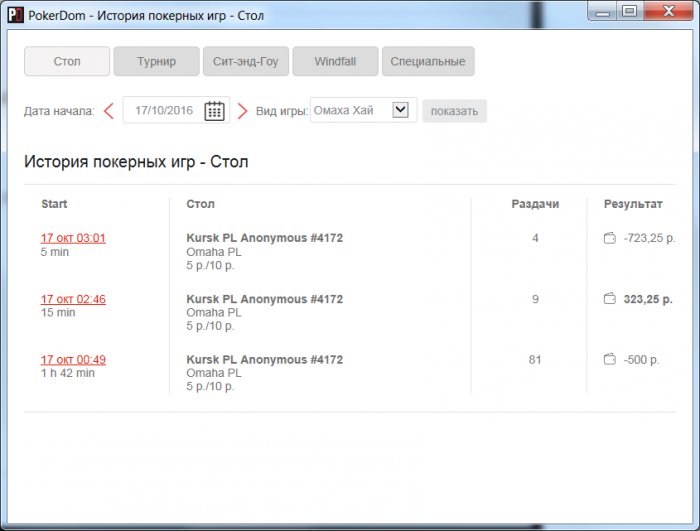Image resolution: width=700 pixels, height=531 pixels.
Task: Switch to the Турнир tab
Action: (156, 61)
